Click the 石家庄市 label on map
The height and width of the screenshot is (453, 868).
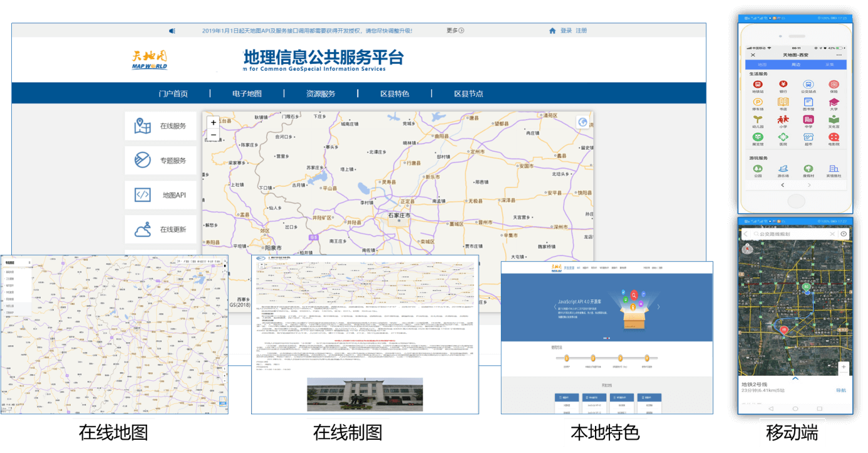click(x=399, y=216)
